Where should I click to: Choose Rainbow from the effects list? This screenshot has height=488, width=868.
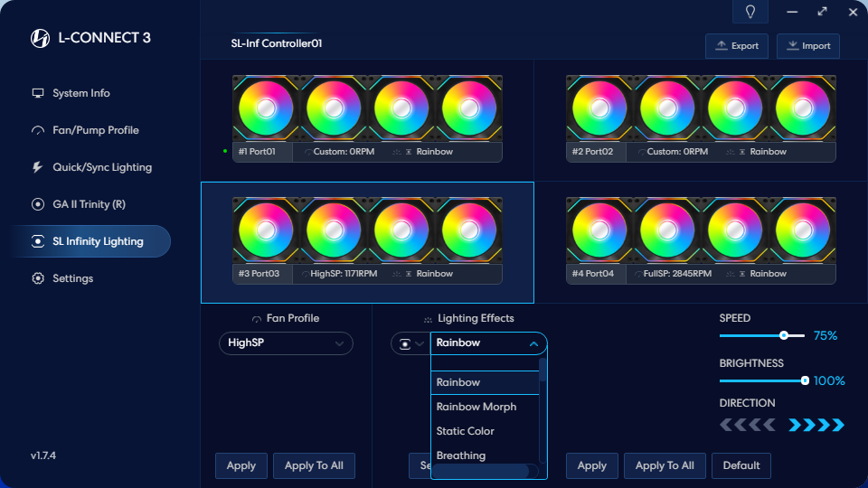485,382
